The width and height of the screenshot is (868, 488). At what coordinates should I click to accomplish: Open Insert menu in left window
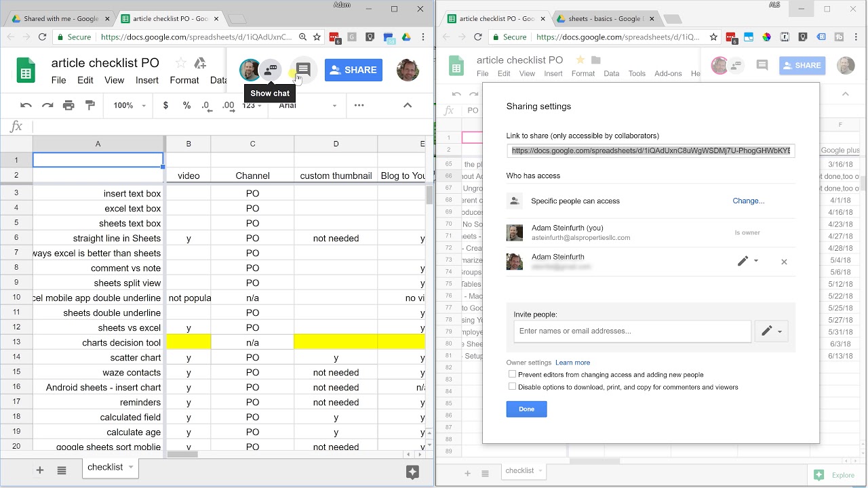147,80
